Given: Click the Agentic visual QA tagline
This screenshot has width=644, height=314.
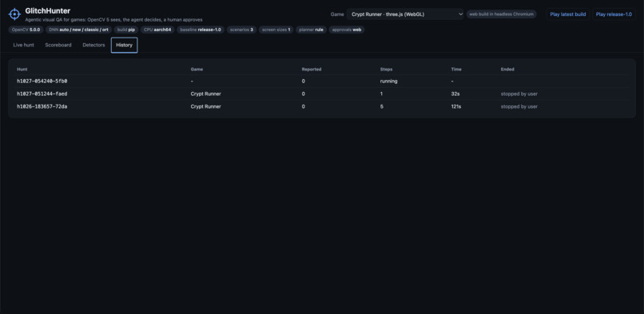Looking at the screenshot, I should tap(113, 20).
